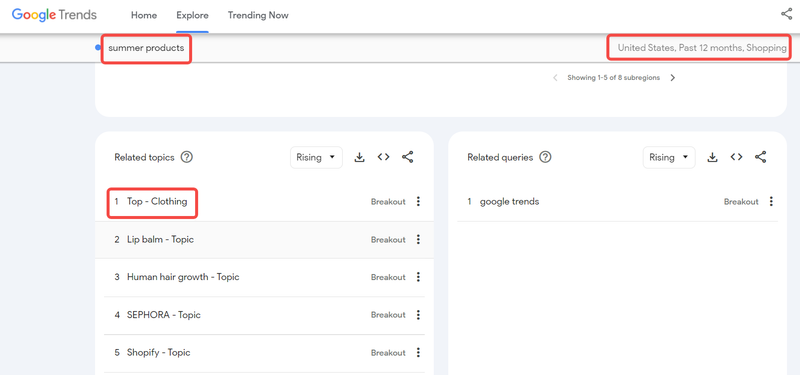The image size is (800, 375).
Task: Switch to the Explore tab
Action: click(x=192, y=15)
